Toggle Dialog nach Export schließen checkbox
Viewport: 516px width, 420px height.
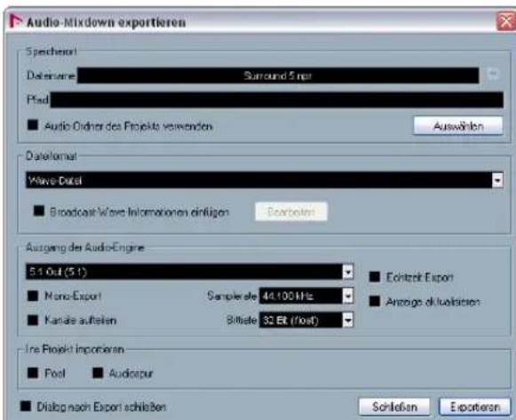point(26,406)
